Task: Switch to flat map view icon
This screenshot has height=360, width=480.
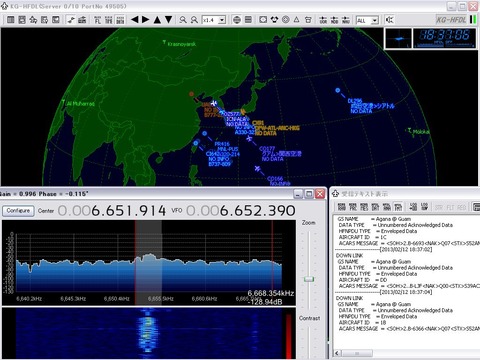Action: (x=248, y=20)
